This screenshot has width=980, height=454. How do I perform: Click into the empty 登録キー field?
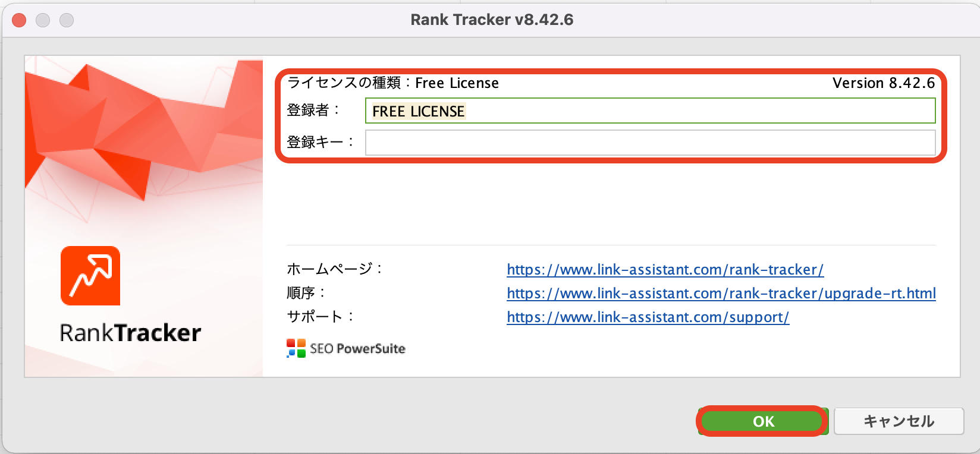[x=650, y=143]
